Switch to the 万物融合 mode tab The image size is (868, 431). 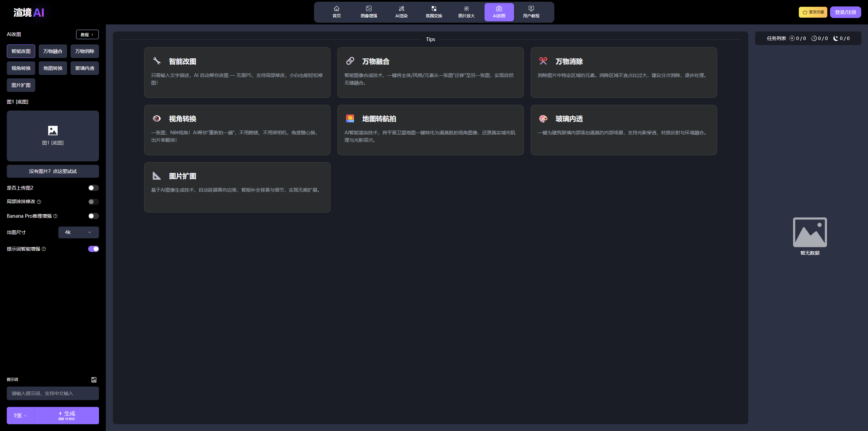pyautogui.click(x=53, y=51)
